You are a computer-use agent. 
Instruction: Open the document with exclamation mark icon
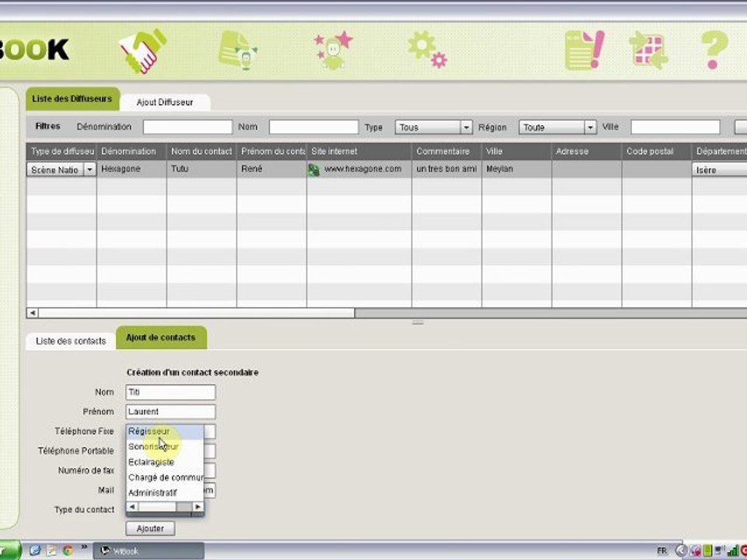(x=584, y=50)
